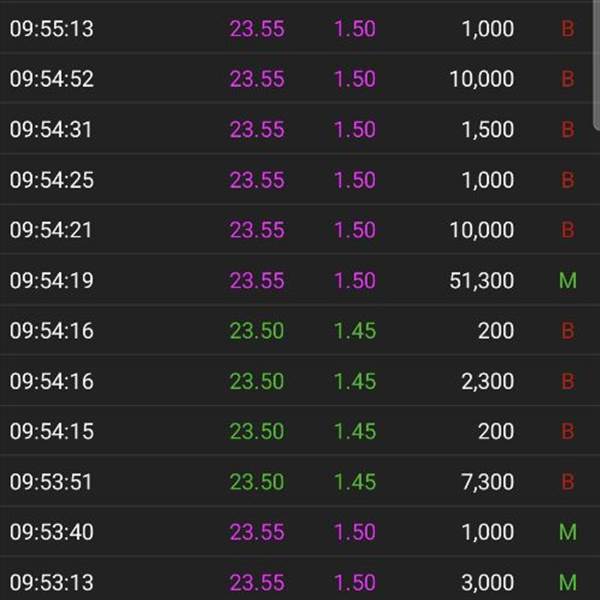This screenshot has height=600, width=600.
Task: Click the M marker at 09:54:19
Action: click(x=568, y=280)
